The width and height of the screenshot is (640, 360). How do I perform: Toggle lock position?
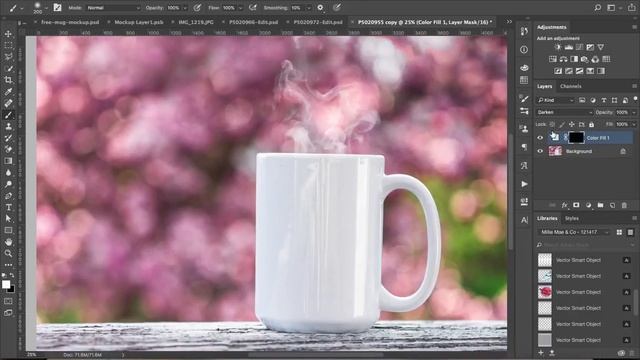(572, 124)
